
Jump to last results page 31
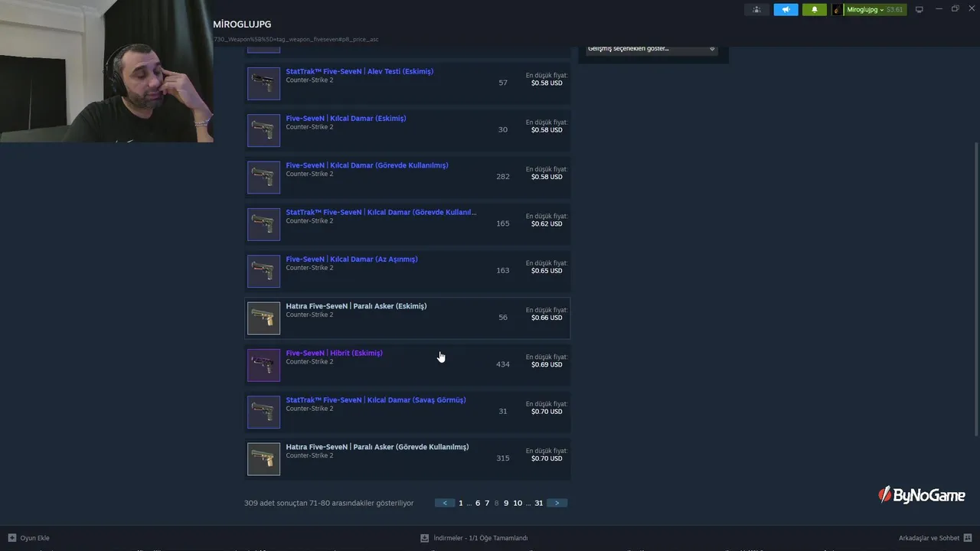(539, 503)
